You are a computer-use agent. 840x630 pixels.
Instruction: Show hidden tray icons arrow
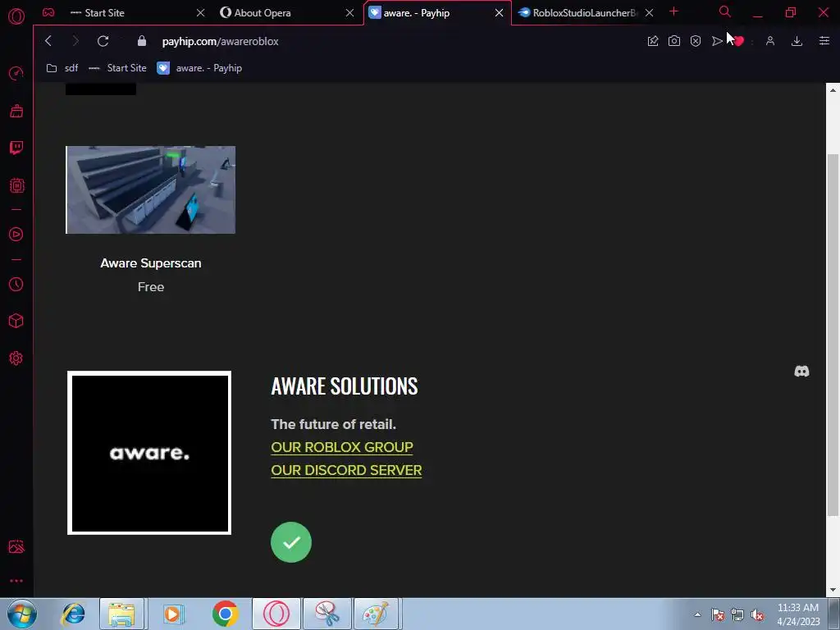point(697,614)
